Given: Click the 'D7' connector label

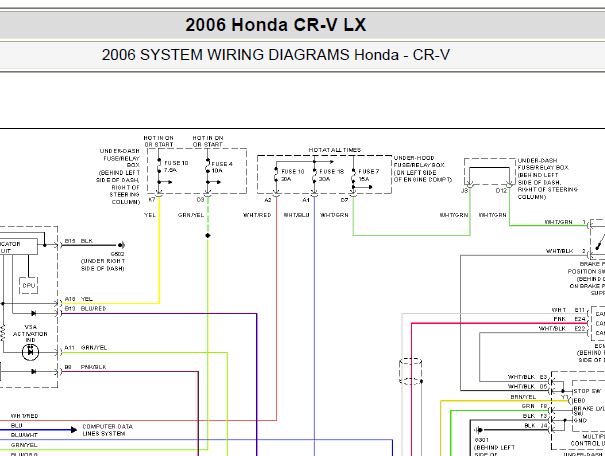Looking at the screenshot, I should [344, 200].
